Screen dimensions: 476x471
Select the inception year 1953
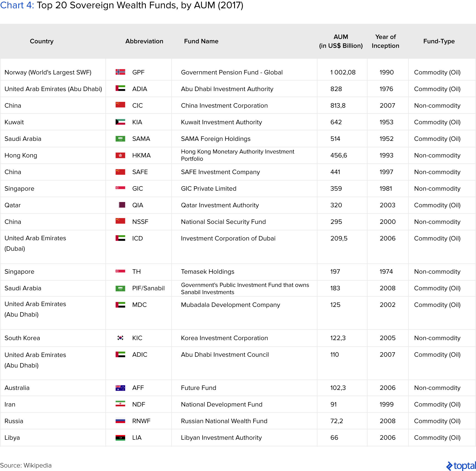386,122
